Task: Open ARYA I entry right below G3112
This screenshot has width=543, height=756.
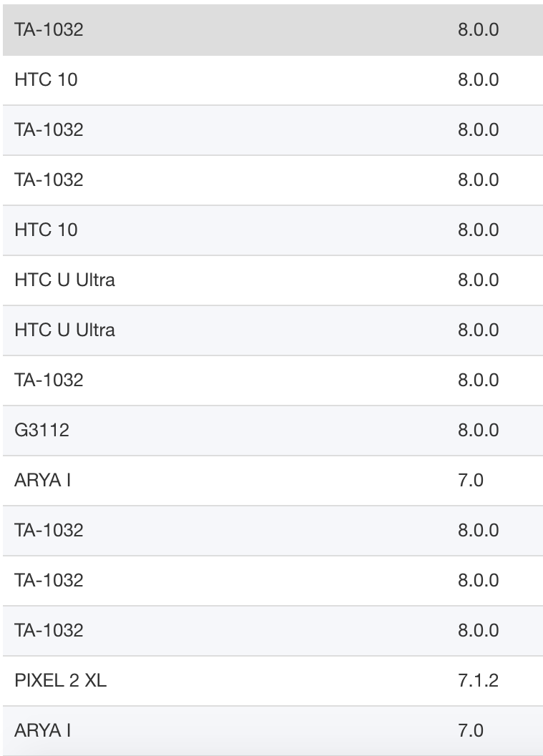Action: point(273,481)
